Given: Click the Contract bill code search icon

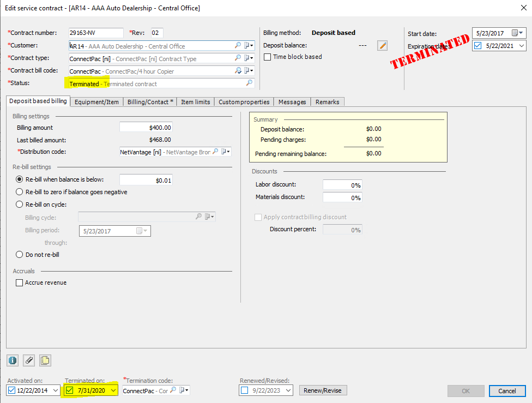Looking at the screenshot, I should coord(238,70).
